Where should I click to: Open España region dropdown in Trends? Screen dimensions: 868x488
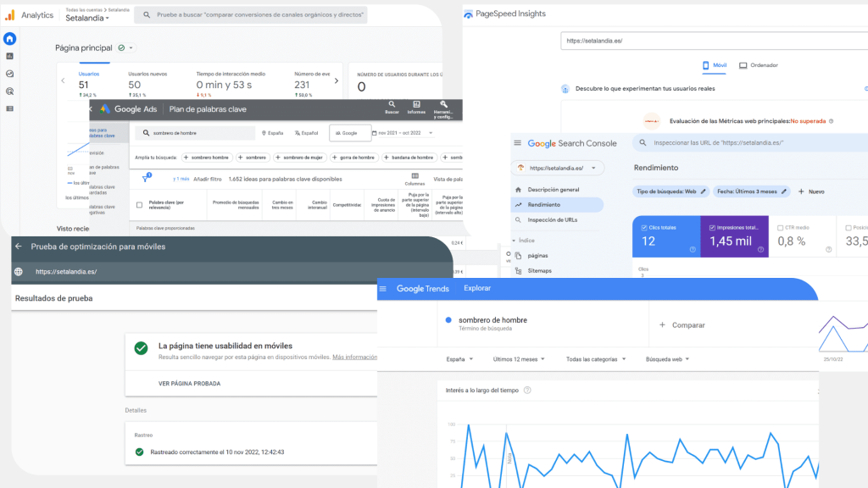tap(459, 359)
